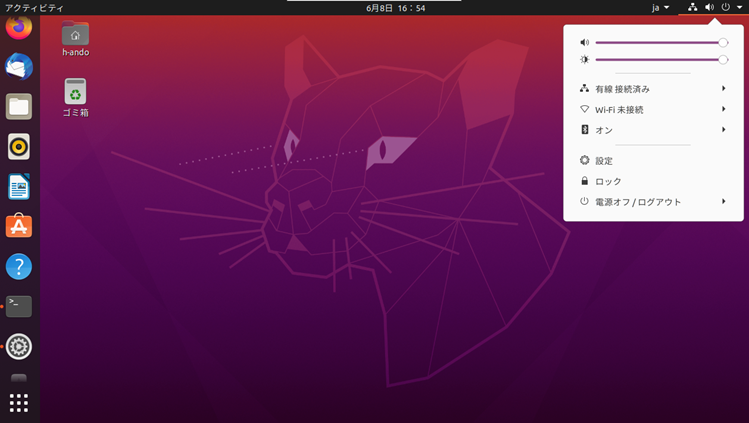Adjust the volume slider
749x423 pixels.
[x=661, y=42]
